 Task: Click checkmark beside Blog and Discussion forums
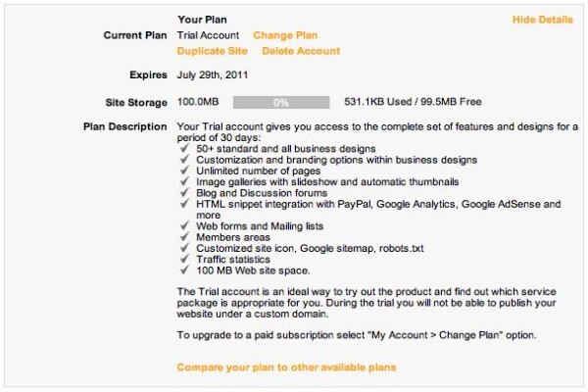184,192
